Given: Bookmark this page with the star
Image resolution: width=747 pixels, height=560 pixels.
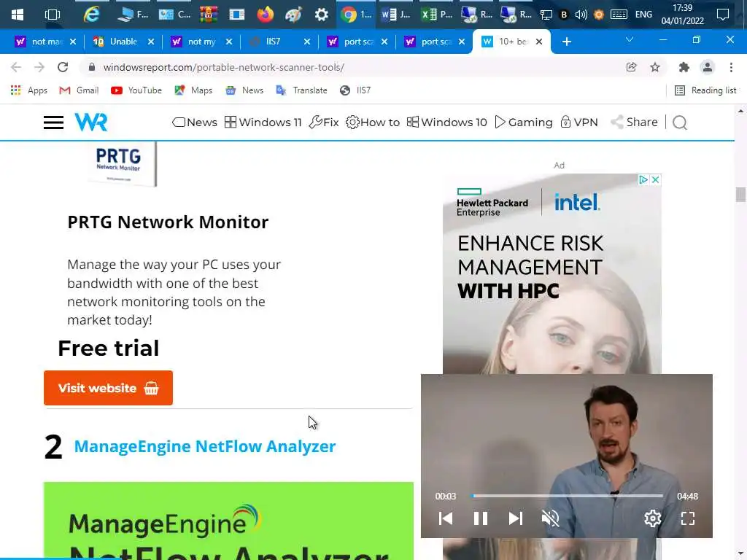Looking at the screenshot, I should click(x=655, y=67).
